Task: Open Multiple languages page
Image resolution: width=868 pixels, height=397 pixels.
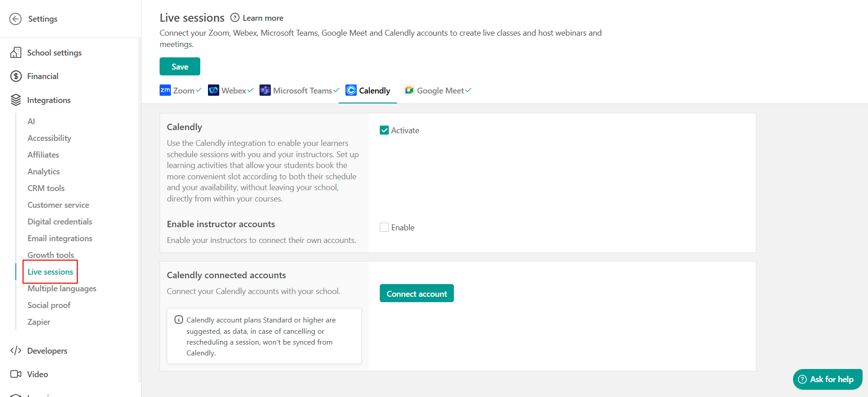Action: click(x=62, y=289)
